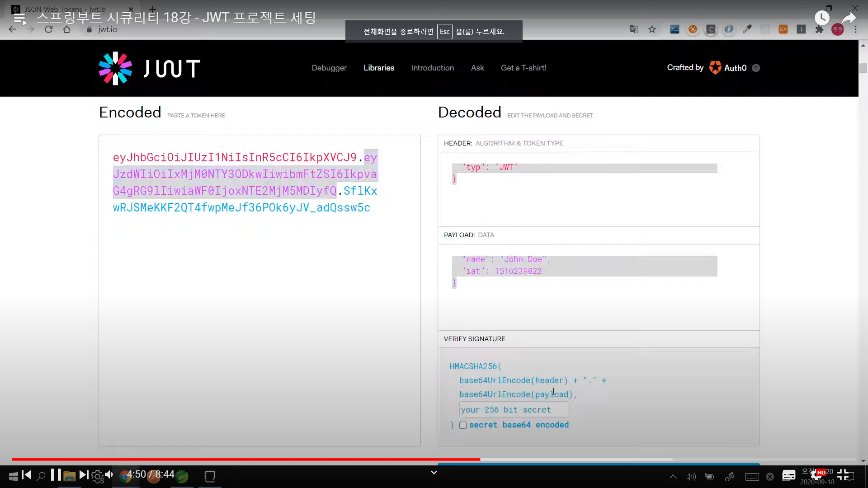Open the Introduction nav item
Image resolution: width=868 pixels, height=488 pixels.
(432, 68)
